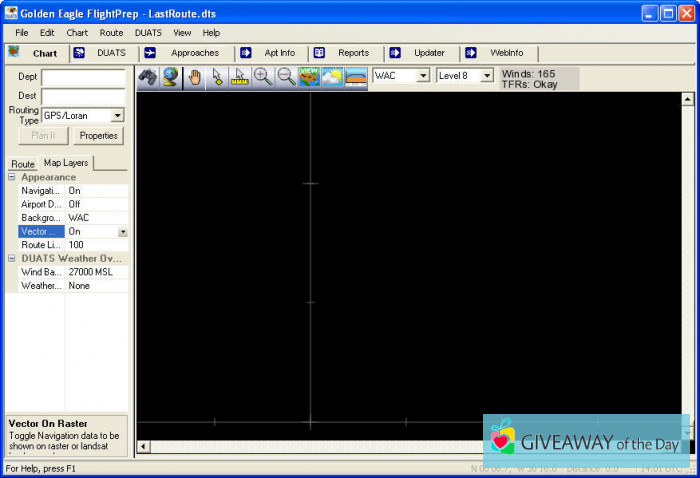Toggle the Airport Diagram Off value
Image resolution: width=700 pixels, height=478 pixels.
click(x=95, y=204)
